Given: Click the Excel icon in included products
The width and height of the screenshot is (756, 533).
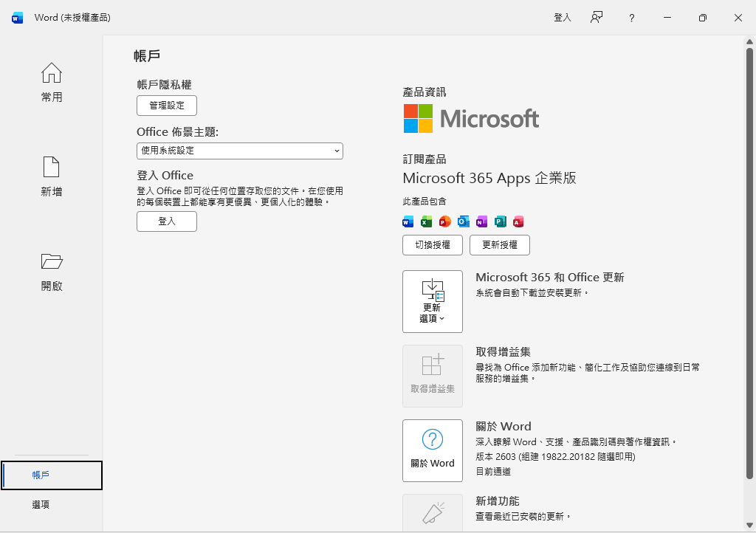Looking at the screenshot, I should click(x=426, y=221).
